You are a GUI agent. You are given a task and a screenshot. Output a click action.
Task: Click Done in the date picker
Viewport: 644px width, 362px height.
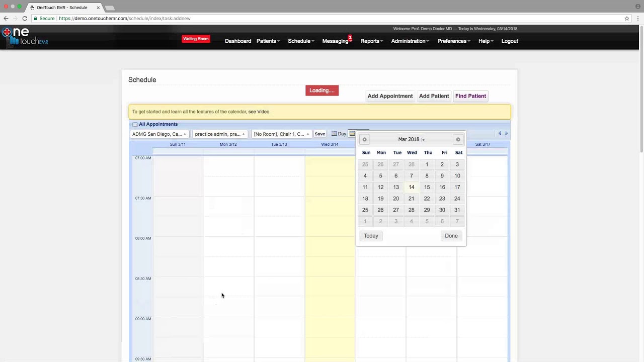(x=451, y=236)
